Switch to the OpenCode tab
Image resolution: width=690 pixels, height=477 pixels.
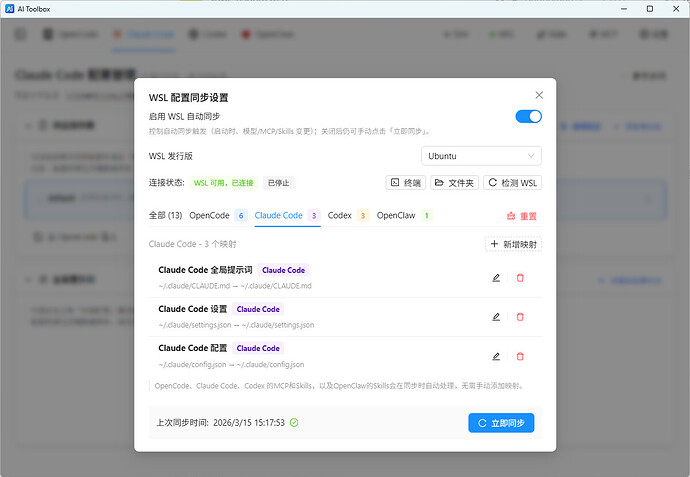point(218,216)
